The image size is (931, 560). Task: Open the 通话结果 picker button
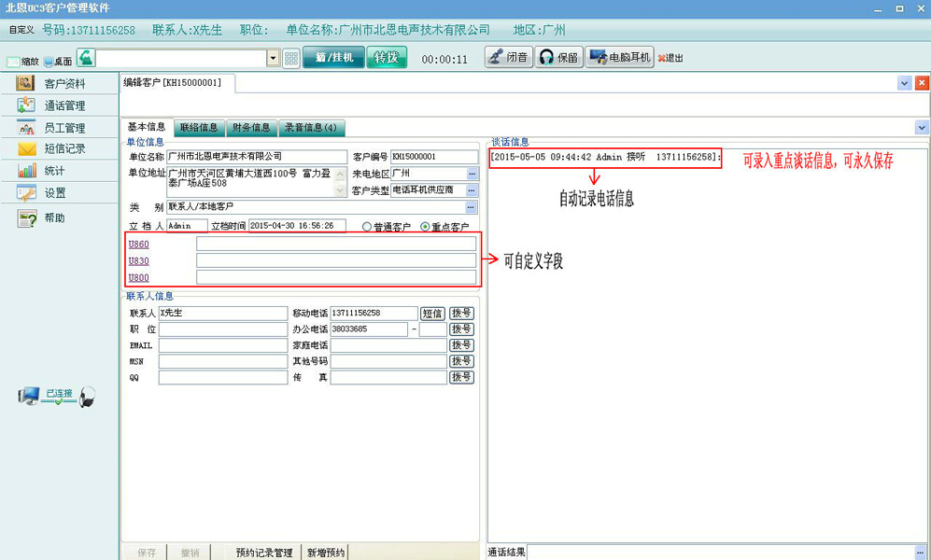click(x=922, y=553)
